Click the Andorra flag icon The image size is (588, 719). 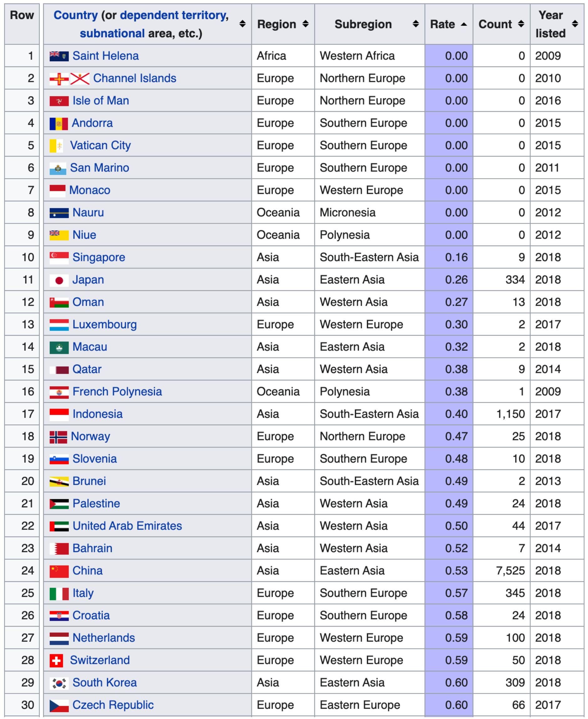coord(59,124)
